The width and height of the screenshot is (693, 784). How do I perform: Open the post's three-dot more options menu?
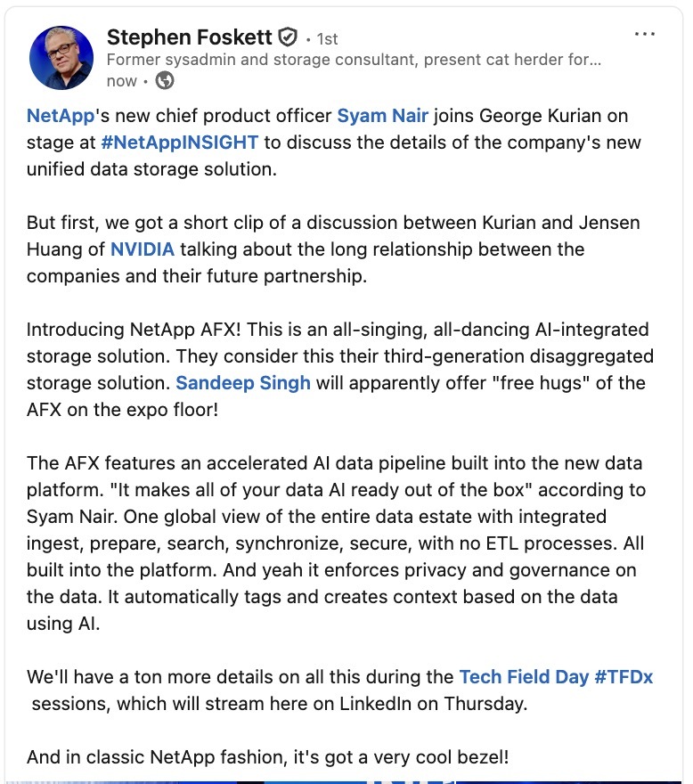(645, 35)
